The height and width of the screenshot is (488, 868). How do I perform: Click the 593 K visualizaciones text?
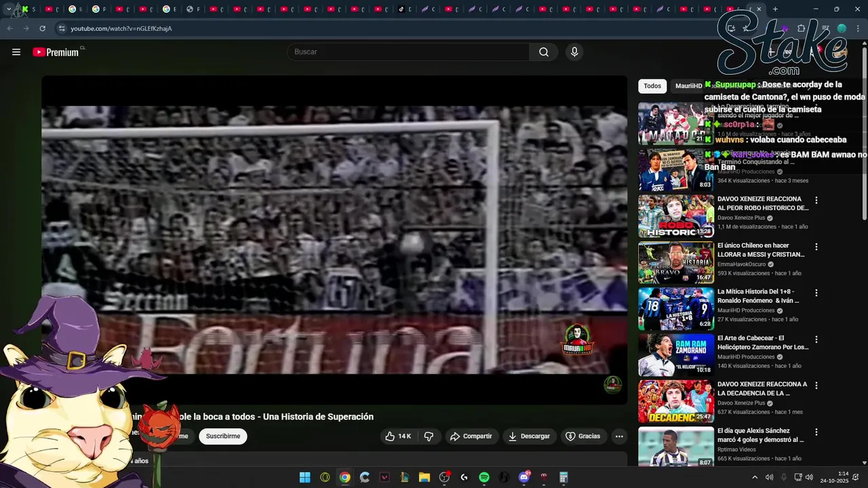[744, 273]
